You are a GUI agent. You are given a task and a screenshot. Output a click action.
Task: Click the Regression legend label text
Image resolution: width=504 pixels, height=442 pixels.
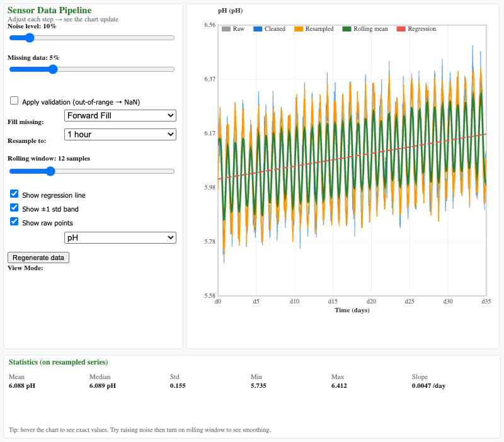[422, 29]
